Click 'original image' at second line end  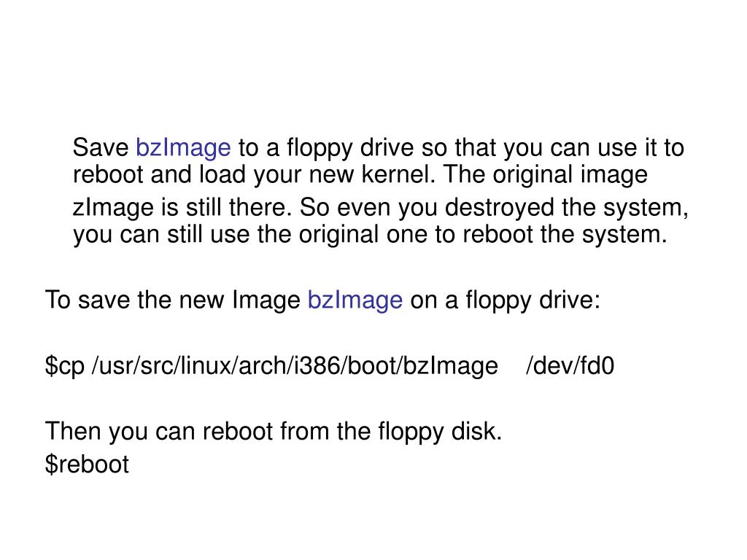pos(570,175)
